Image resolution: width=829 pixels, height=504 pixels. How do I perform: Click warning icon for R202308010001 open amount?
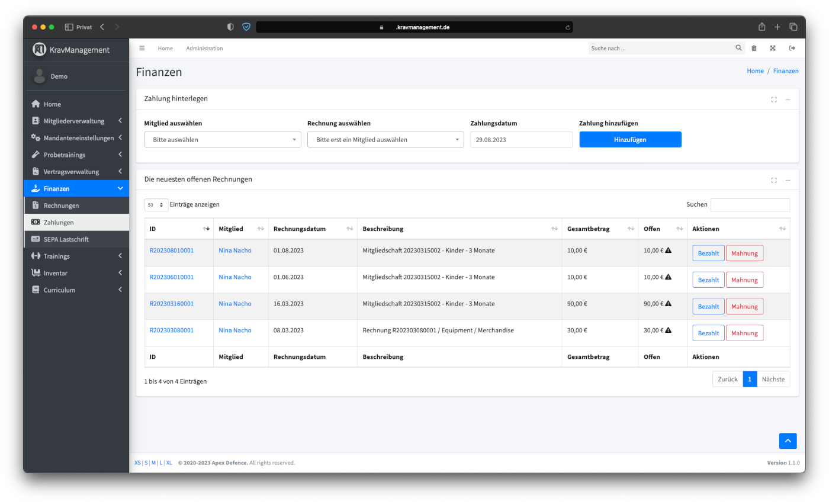pyautogui.click(x=668, y=251)
